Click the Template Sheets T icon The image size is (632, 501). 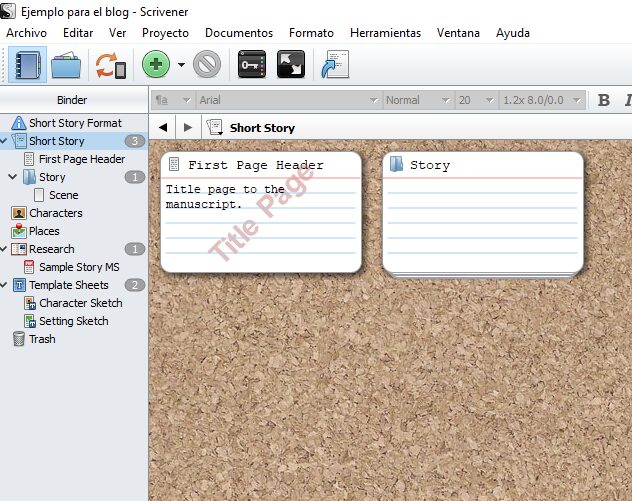pyautogui.click(x=19, y=285)
